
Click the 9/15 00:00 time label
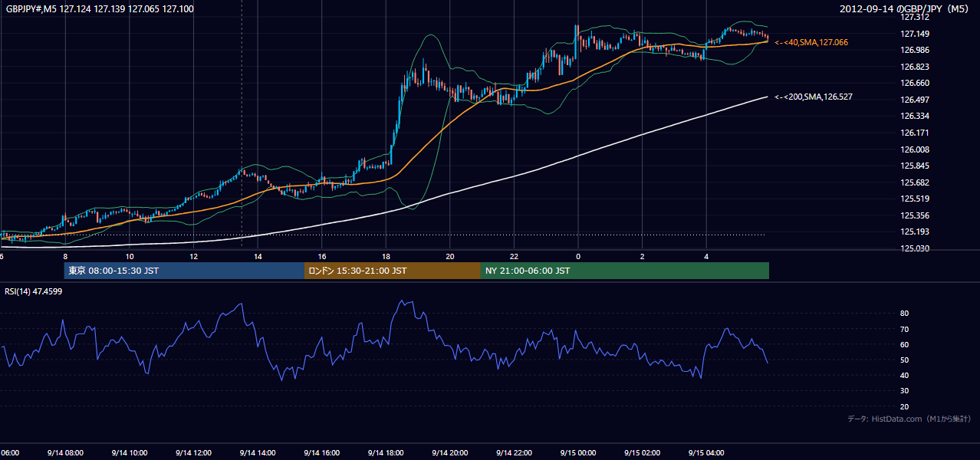click(578, 453)
